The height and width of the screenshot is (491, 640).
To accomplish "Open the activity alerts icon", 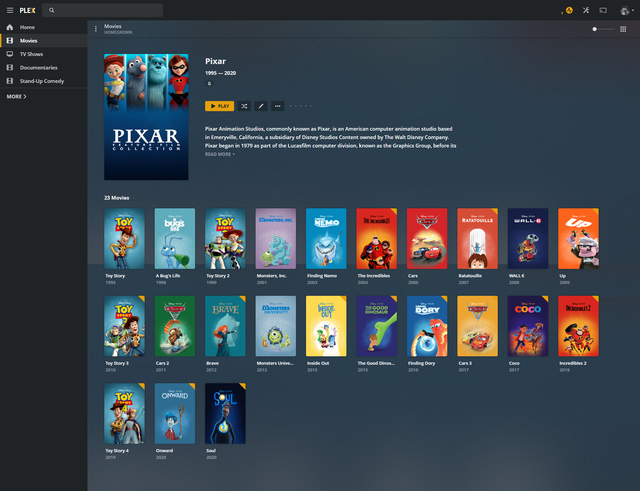I will (x=569, y=11).
